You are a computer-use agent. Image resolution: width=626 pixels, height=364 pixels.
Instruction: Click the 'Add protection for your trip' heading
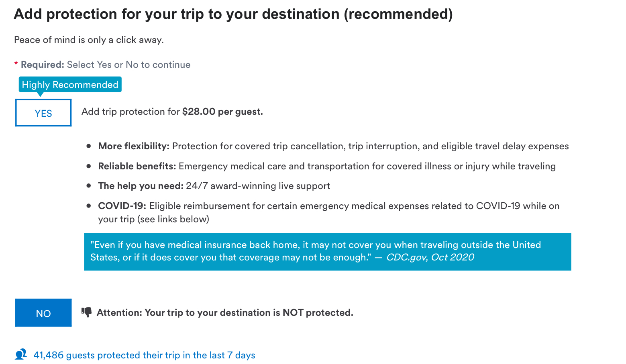point(233,14)
